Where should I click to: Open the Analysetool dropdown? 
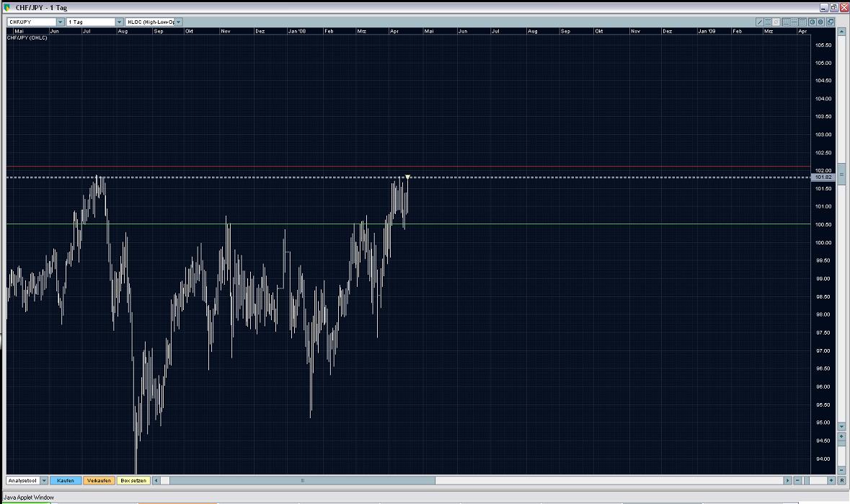(45, 480)
